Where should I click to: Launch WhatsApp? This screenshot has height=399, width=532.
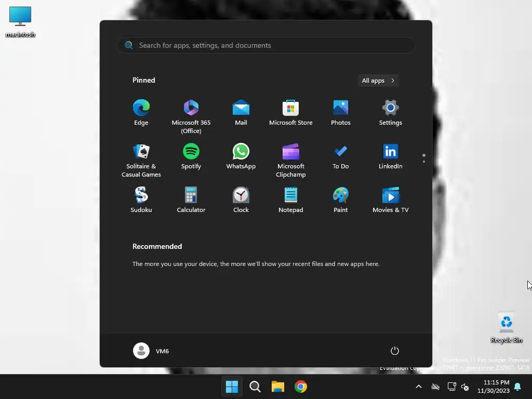241,157
